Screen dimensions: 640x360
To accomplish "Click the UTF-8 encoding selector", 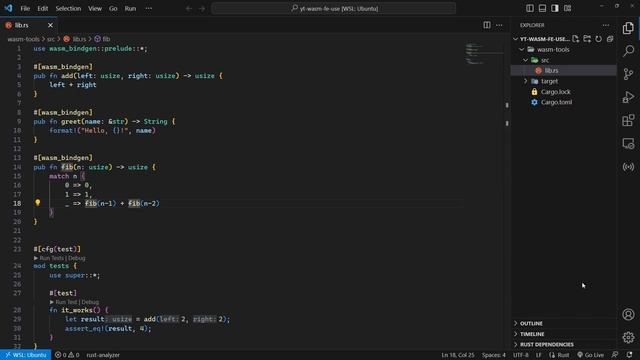I will [x=520, y=355].
